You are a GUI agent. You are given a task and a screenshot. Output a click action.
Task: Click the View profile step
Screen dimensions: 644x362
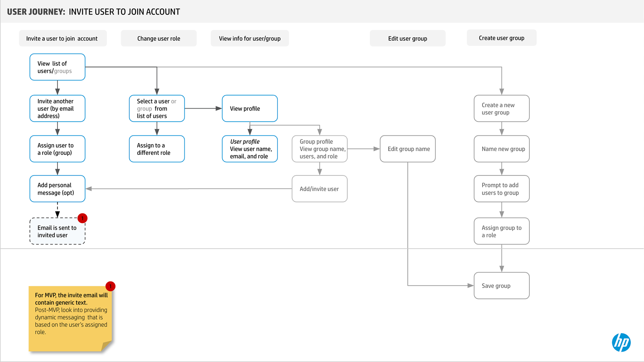pyautogui.click(x=250, y=108)
